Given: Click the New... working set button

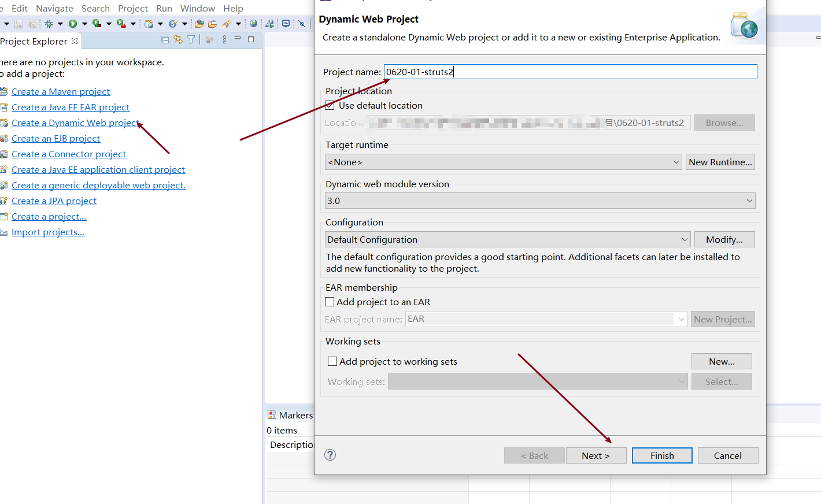Looking at the screenshot, I should tap(722, 361).
